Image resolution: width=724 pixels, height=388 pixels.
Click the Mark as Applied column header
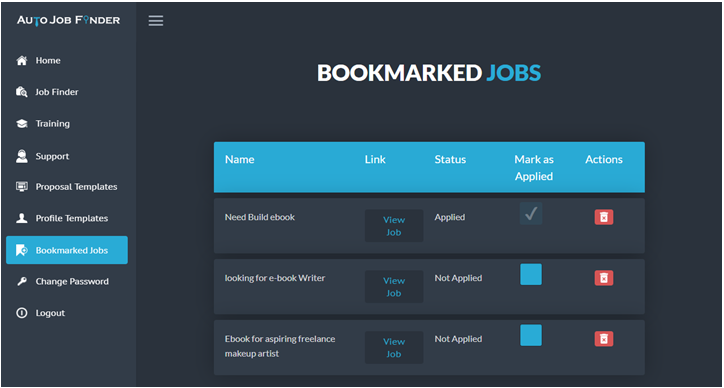[534, 168]
